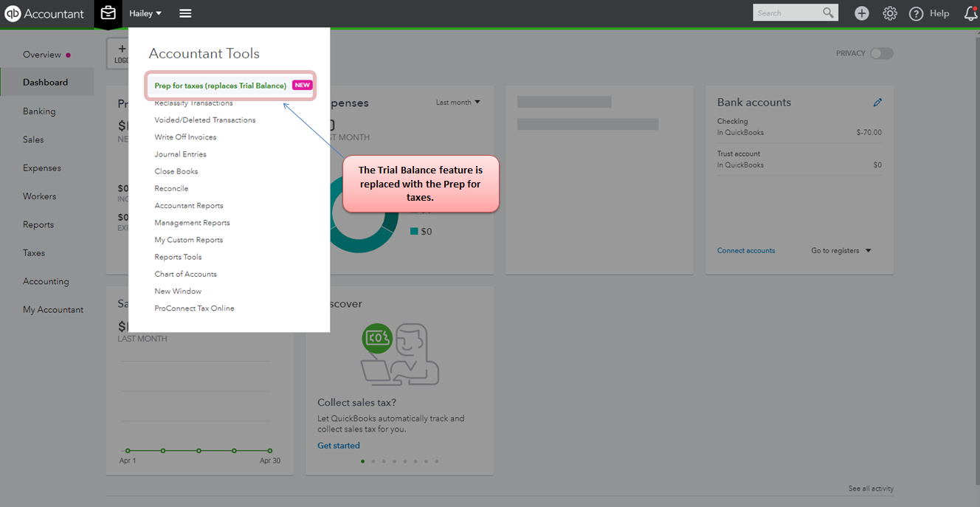Open Management Reports
980x507 pixels.
point(192,223)
